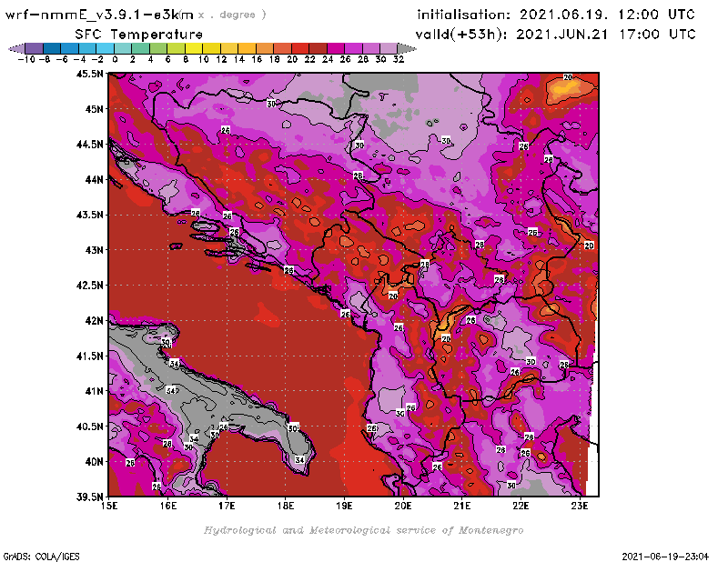Click the 40.5N latitude axis label
This screenshot has width=728, height=562.
click(89, 427)
